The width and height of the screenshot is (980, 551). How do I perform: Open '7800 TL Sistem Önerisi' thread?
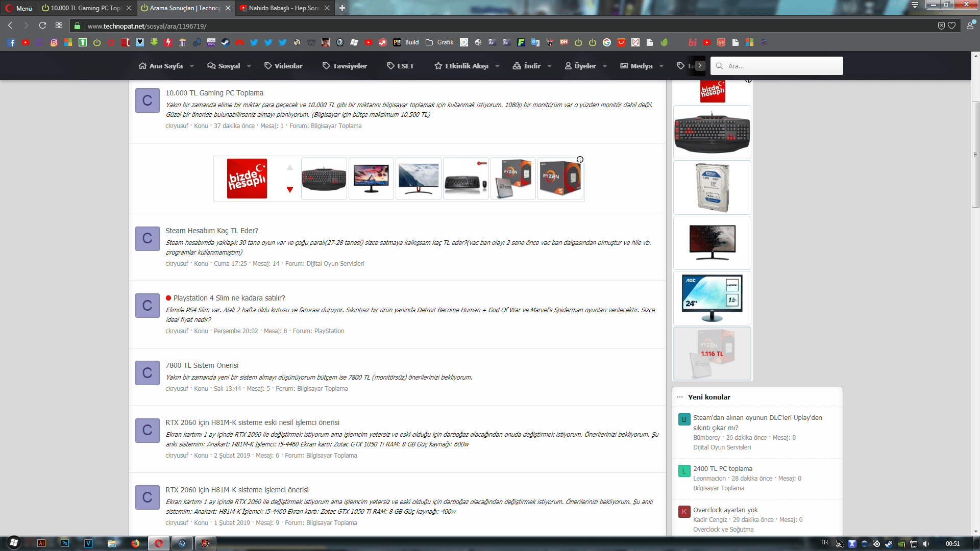pos(202,365)
